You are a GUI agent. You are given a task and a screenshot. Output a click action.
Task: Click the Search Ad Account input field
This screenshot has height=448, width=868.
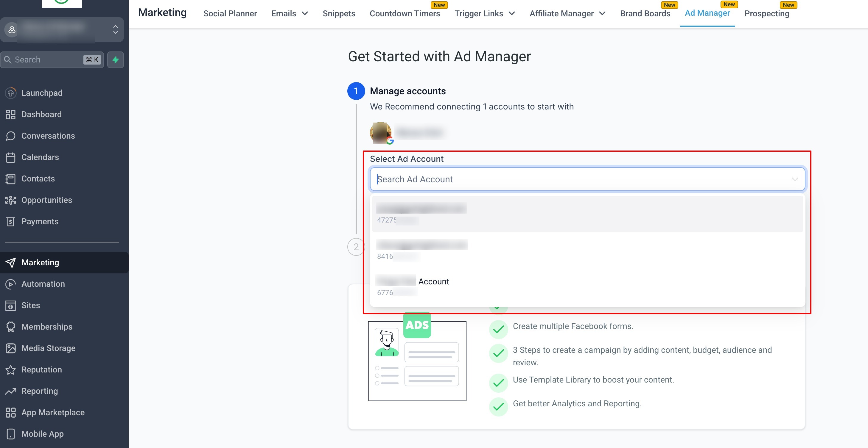click(573, 179)
